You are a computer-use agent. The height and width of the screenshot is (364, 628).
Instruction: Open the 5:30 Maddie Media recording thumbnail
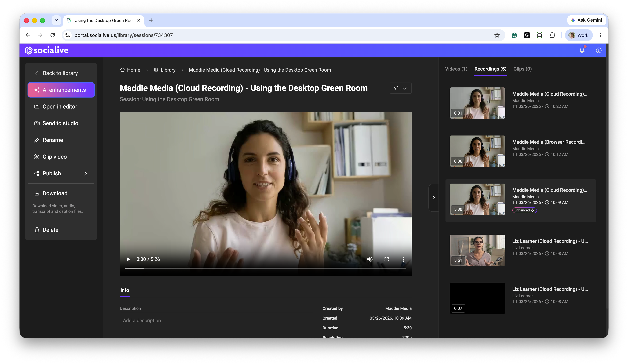point(477,199)
